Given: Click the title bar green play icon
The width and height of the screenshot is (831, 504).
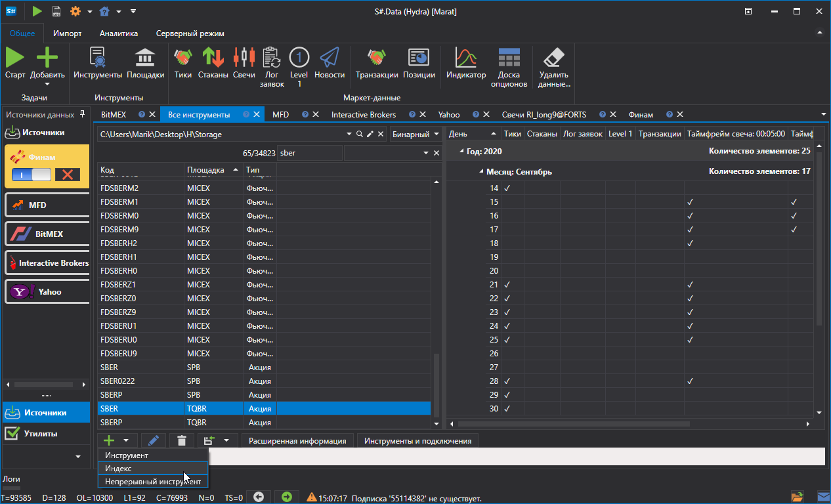Looking at the screenshot, I should click(37, 11).
